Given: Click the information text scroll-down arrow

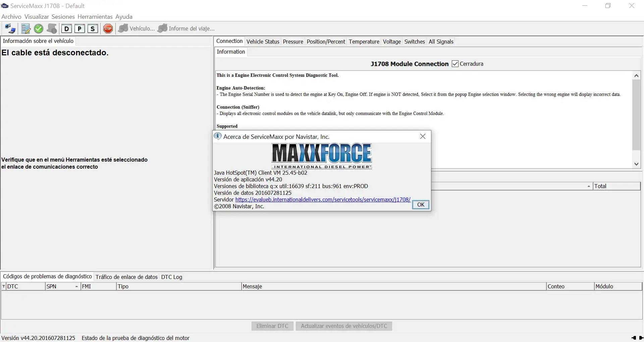Looking at the screenshot, I should click(636, 164).
